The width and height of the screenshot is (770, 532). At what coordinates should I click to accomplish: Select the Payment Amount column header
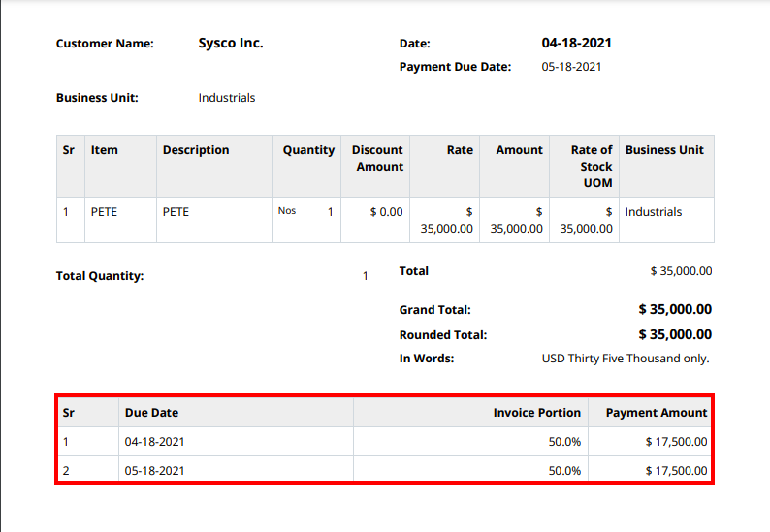click(x=657, y=413)
